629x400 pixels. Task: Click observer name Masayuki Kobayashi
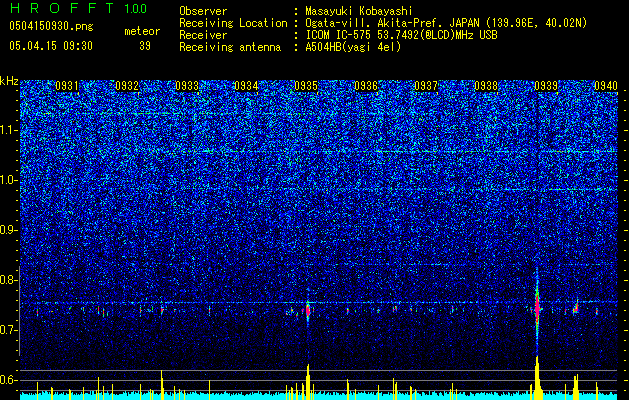[358, 11]
